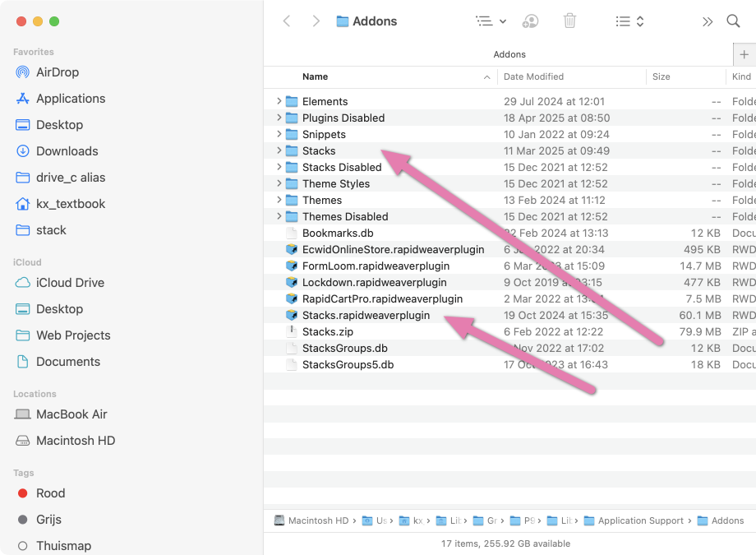Add a new tab with plus button

click(x=744, y=54)
